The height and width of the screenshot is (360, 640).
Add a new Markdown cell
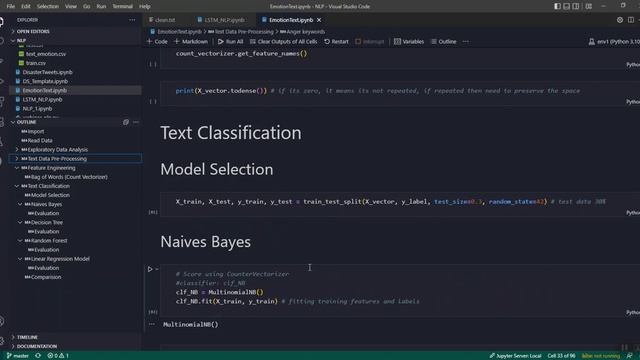(x=191, y=42)
